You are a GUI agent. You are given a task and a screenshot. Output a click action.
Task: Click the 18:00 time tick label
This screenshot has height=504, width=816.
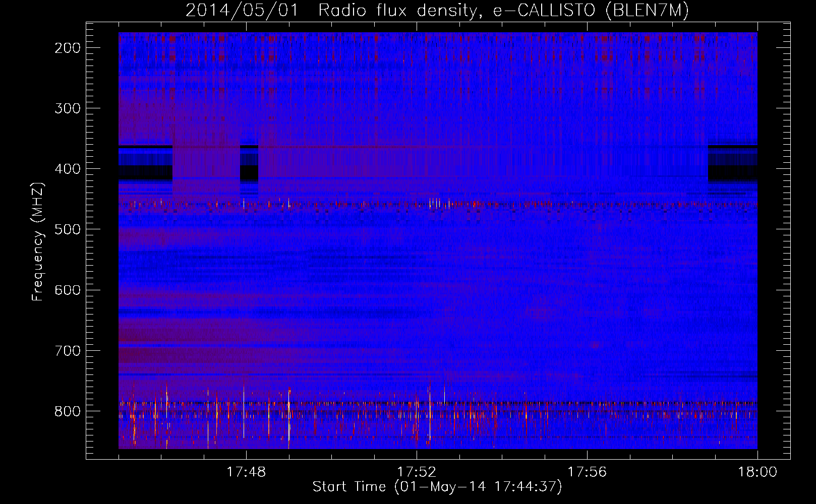pos(757,472)
